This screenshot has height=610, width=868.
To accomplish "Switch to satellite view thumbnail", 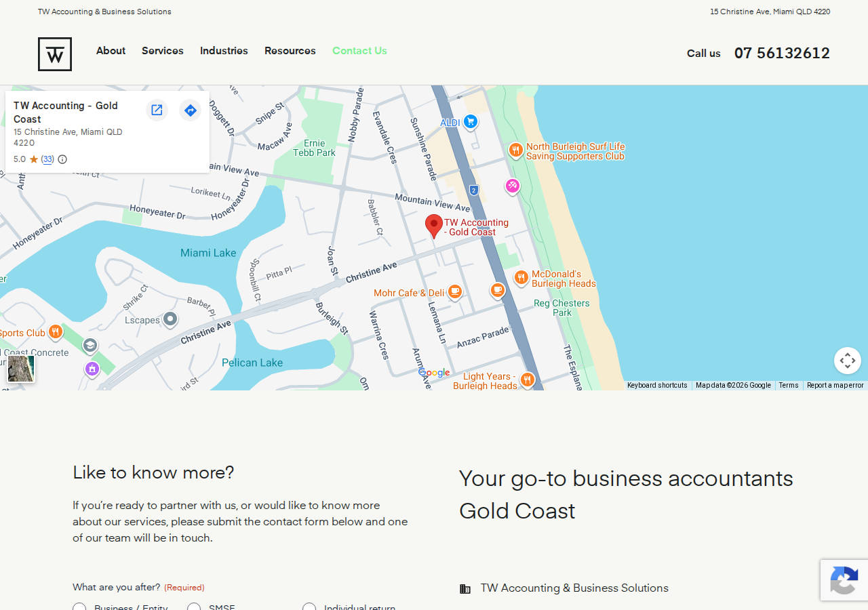I will [x=21, y=369].
